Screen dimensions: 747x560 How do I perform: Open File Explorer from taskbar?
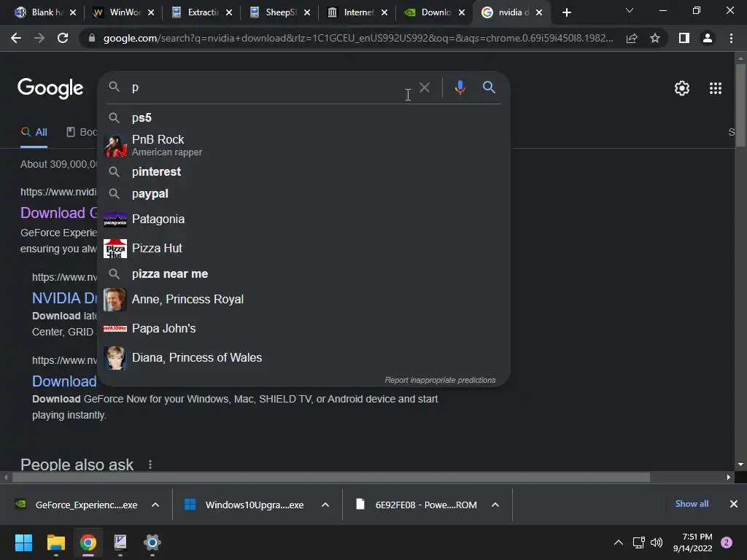55,542
